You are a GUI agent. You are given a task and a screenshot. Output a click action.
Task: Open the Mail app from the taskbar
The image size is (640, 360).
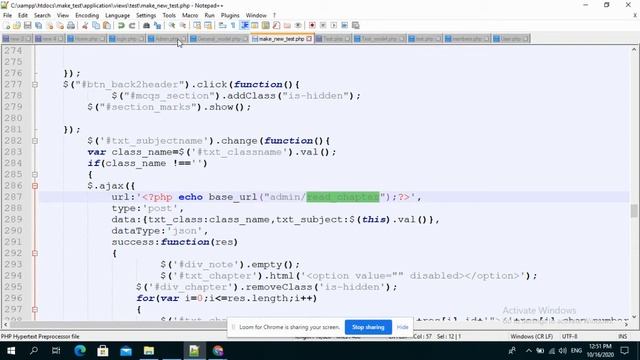coord(126,351)
